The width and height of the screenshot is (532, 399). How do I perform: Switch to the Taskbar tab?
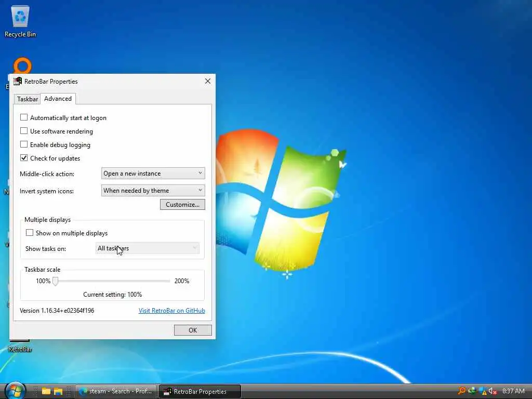[x=27, y=99]
